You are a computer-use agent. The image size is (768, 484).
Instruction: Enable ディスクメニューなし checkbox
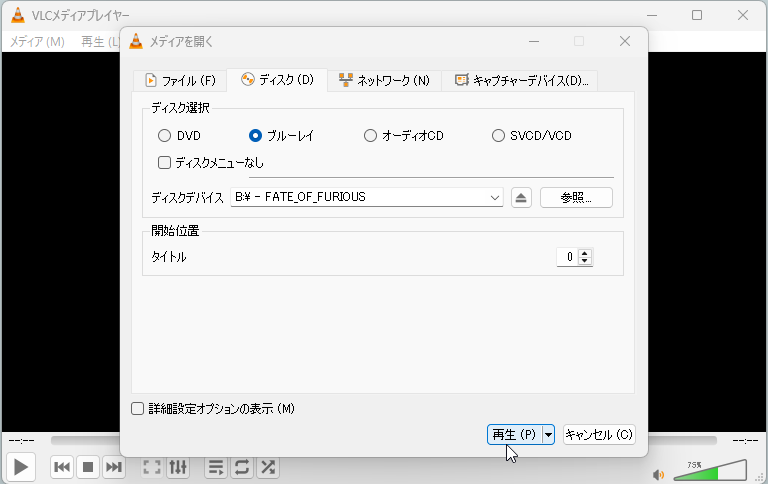click(x=164, y=163)
